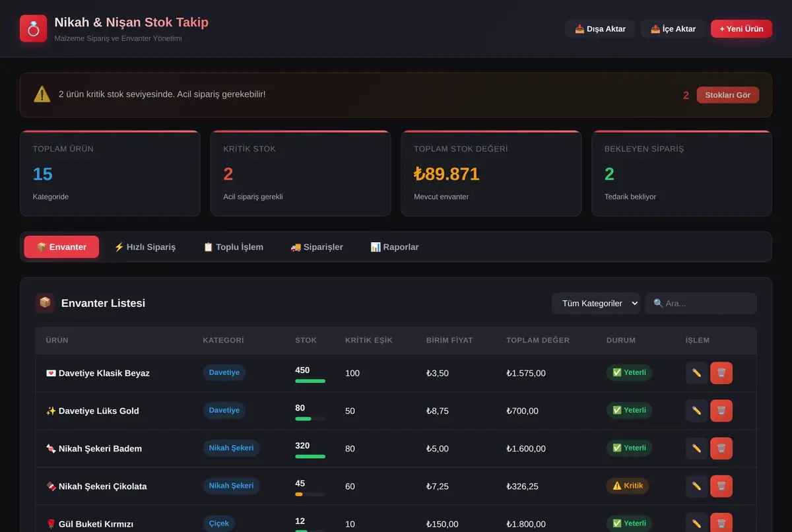Click the Kritik status badge
This screenshot has height=532, width=792.
pyautogui.click(x=628, y=486)
